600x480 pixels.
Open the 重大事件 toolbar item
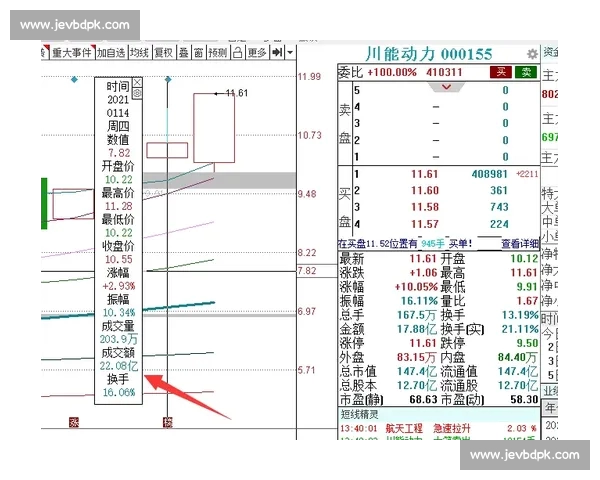click(x=72, y=52)
